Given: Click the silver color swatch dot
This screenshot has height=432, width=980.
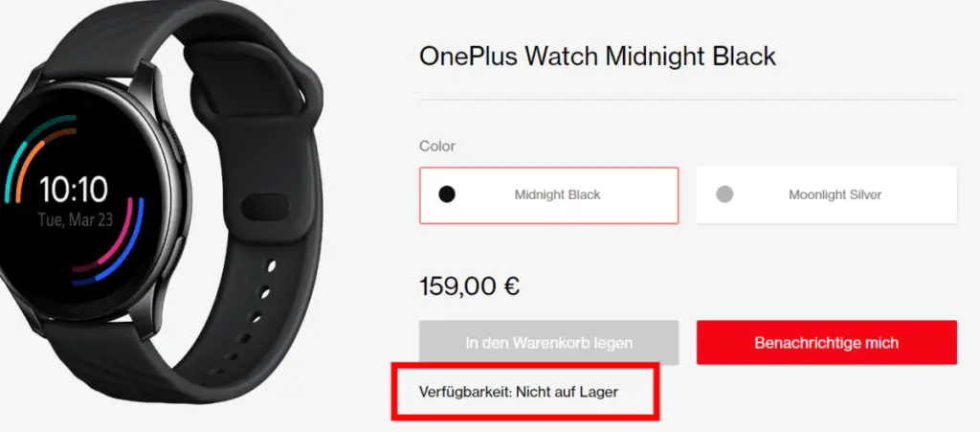Looking at the screenshot, I should pyautogui.click(x=724, y=194).
